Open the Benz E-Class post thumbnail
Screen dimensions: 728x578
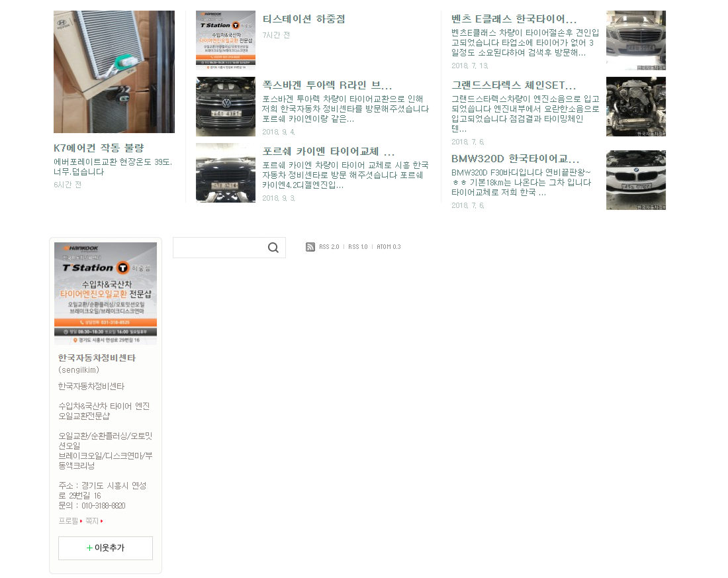click(636, 40)
